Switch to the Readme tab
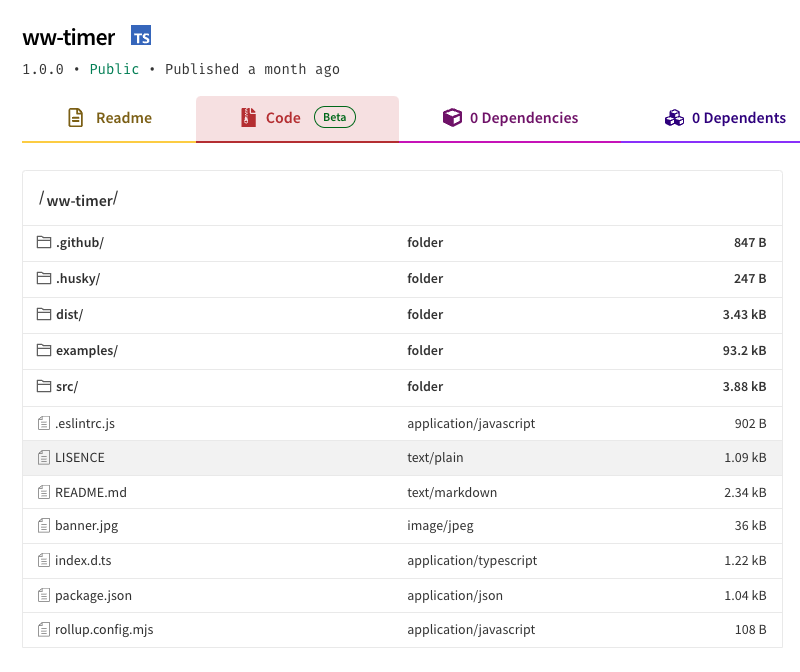Screen dimensions: 800x672 [x=109, y=118]
